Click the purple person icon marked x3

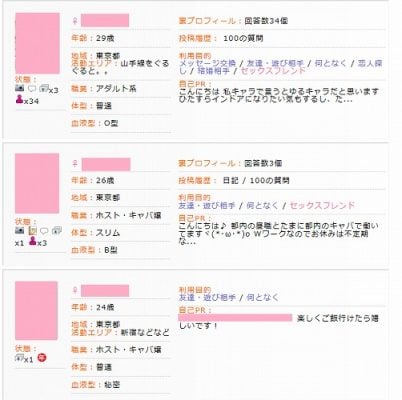click(32, 241)
